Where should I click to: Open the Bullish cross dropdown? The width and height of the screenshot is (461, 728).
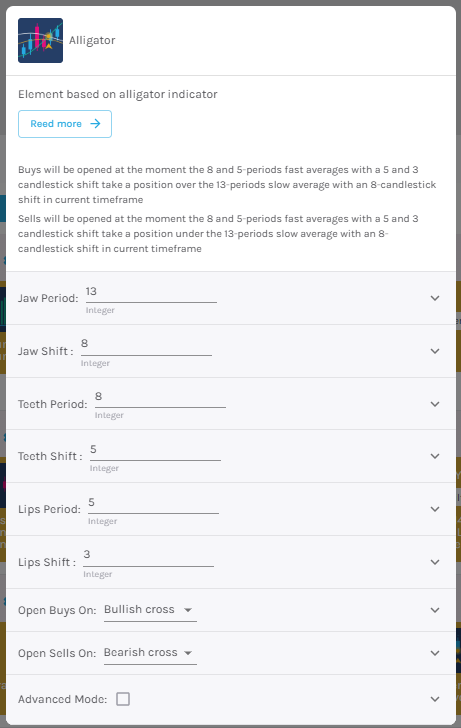click(150, 610)
